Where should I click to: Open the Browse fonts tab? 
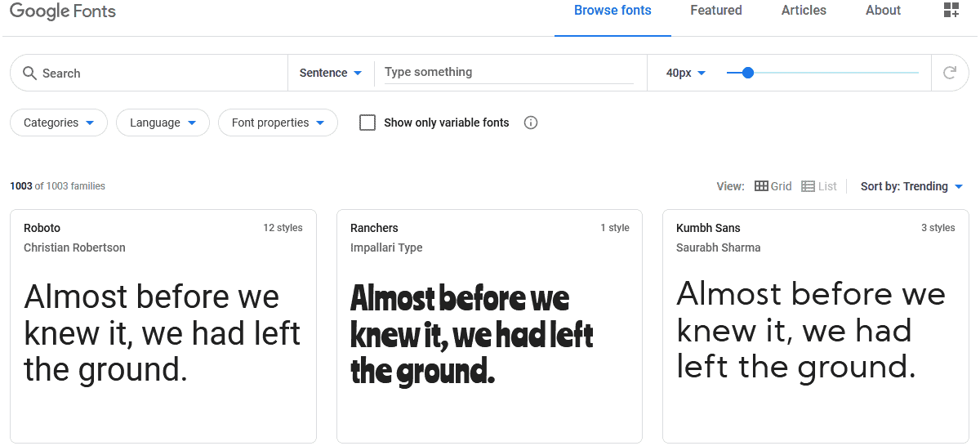click(612, 11)
